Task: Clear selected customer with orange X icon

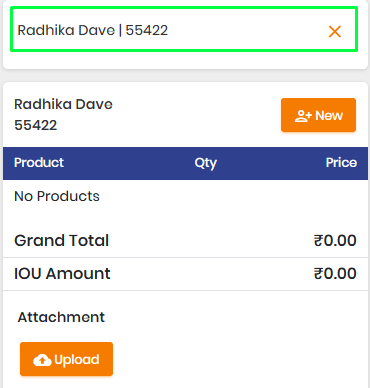Action: tap(335, 31)
